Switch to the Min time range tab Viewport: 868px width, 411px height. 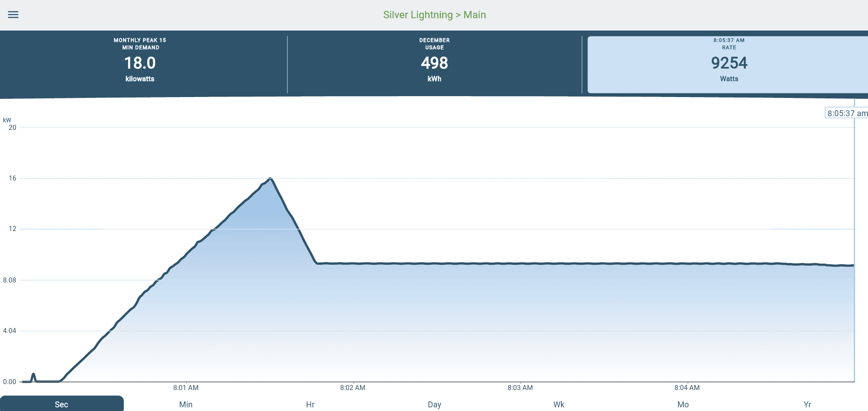(x=186, y=404)
